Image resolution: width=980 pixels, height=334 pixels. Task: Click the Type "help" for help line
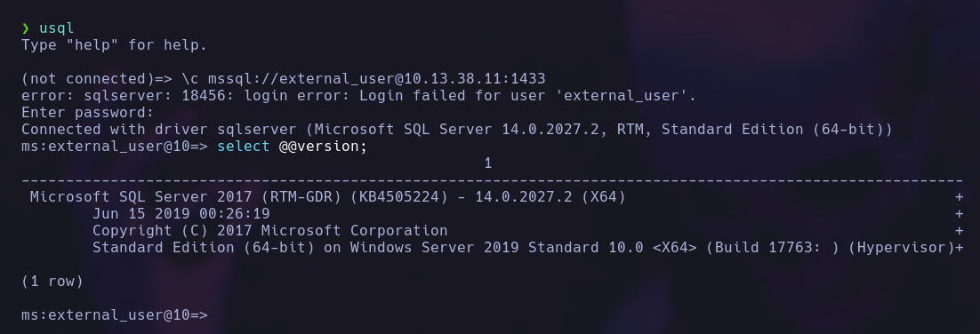coord(114,45)
